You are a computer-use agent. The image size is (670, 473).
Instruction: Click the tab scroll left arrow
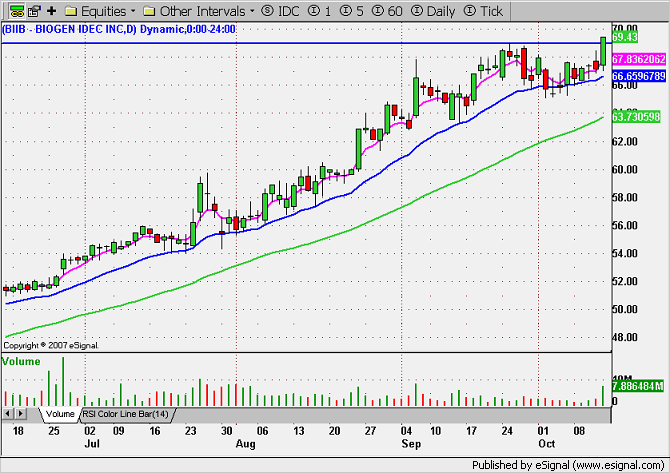point(7,414)
